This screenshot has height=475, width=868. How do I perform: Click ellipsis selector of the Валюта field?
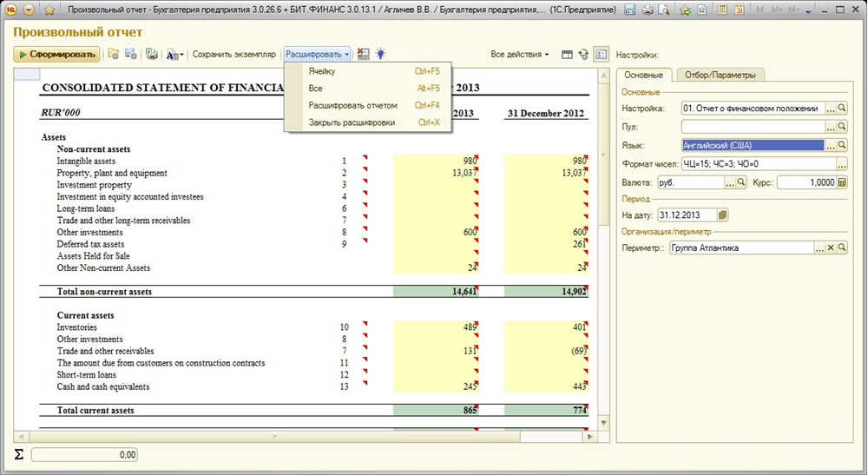[x=730, y=182]
